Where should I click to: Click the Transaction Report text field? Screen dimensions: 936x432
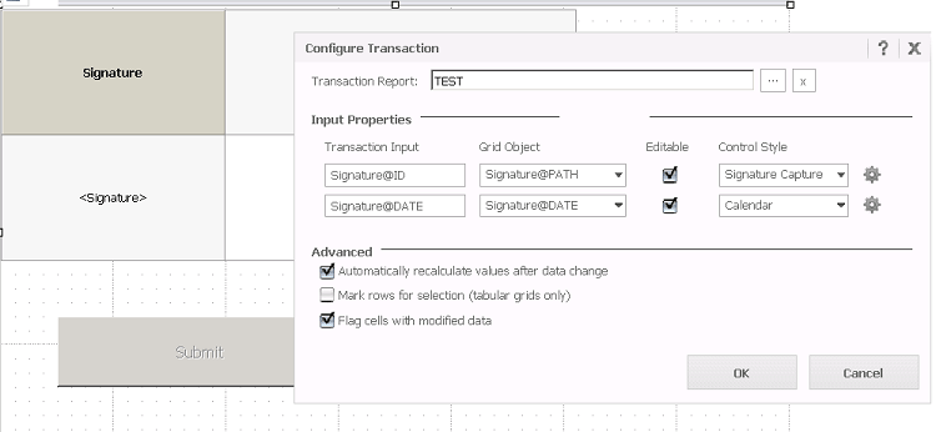[591, 81]
